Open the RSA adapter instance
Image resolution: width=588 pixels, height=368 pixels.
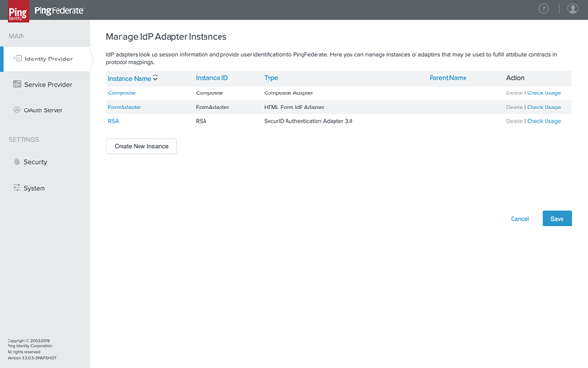(x=113, y=121)
